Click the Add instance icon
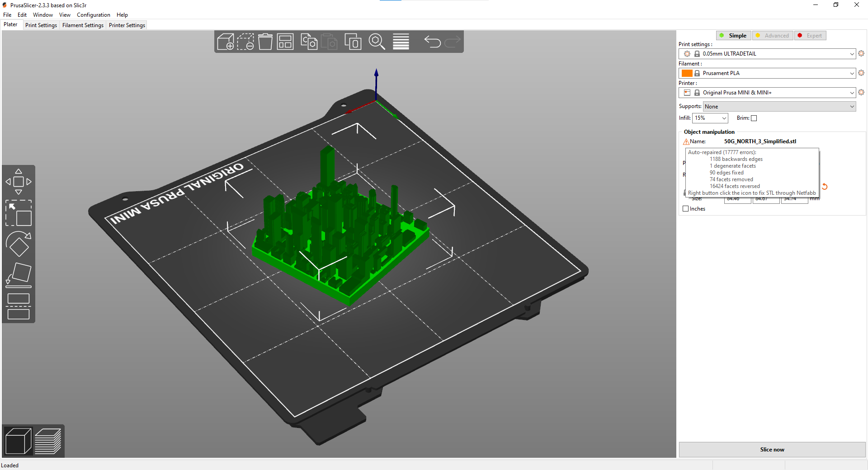 [353, 42]
